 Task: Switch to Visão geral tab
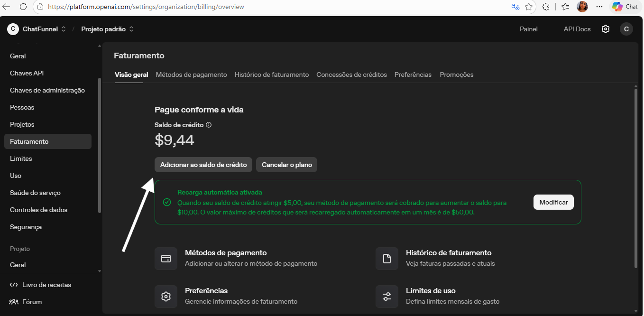(131, 74)
